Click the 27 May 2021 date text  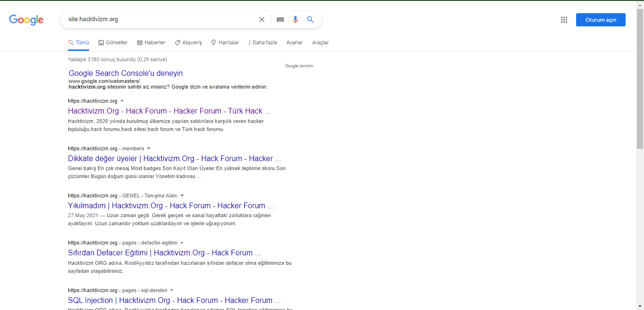83,215
